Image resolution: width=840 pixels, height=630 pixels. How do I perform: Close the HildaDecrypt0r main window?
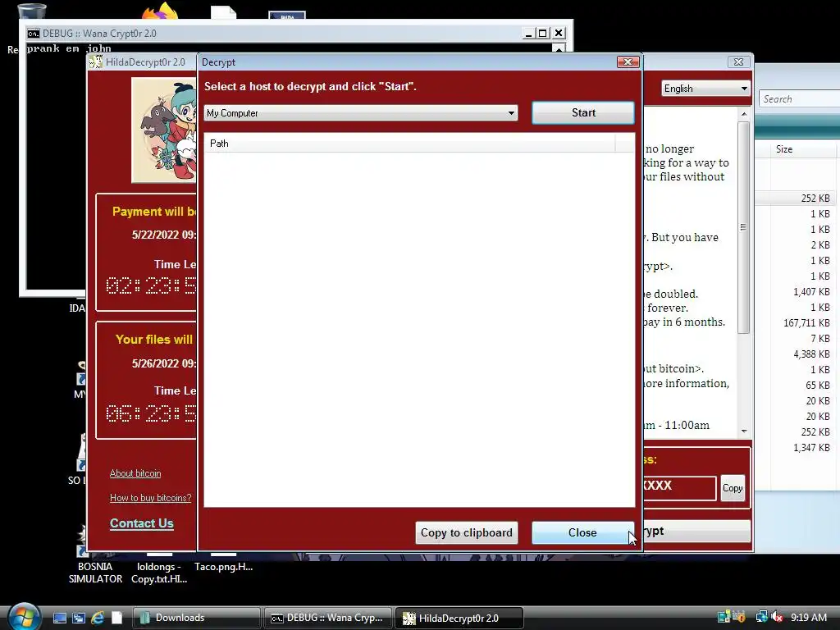coord(738,62)
